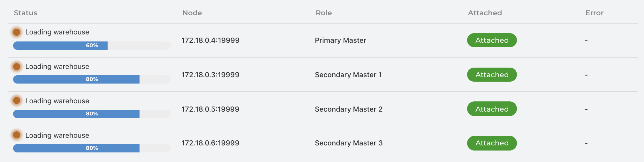The height and width of the screenshot is (162, 644).
Task: Click the Attached badge for Secondary Master 1
Action: [x=492, y=75]
